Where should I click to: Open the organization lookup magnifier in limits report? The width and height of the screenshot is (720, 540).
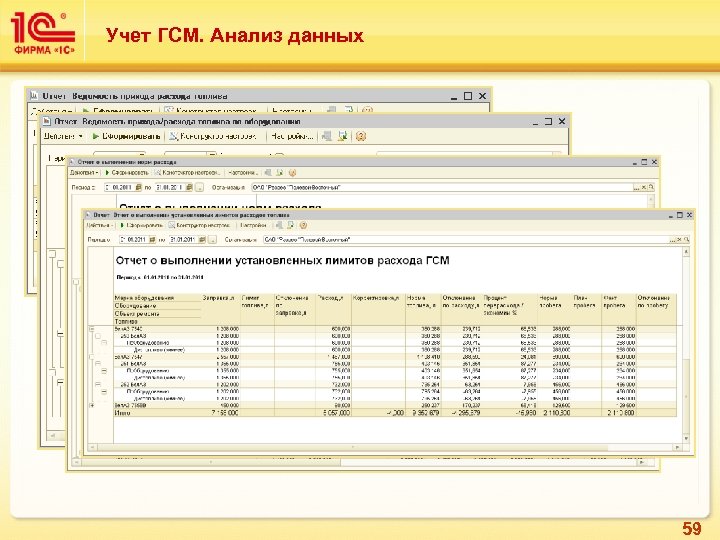pos(687,240)
